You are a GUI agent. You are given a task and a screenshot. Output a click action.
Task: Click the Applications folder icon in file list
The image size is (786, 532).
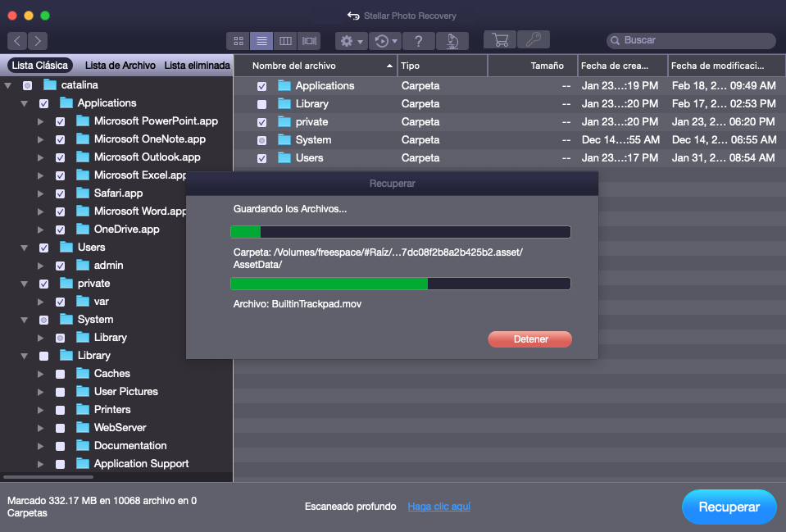coord(284,86)
